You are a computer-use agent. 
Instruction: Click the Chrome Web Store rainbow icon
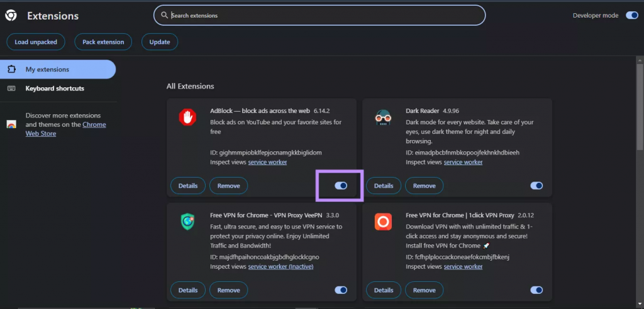pos(11,124)
